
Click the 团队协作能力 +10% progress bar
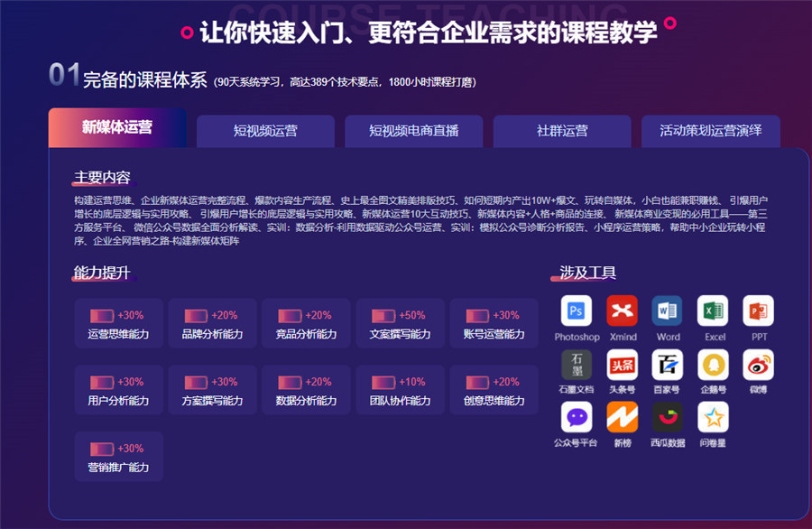point(383,383)
